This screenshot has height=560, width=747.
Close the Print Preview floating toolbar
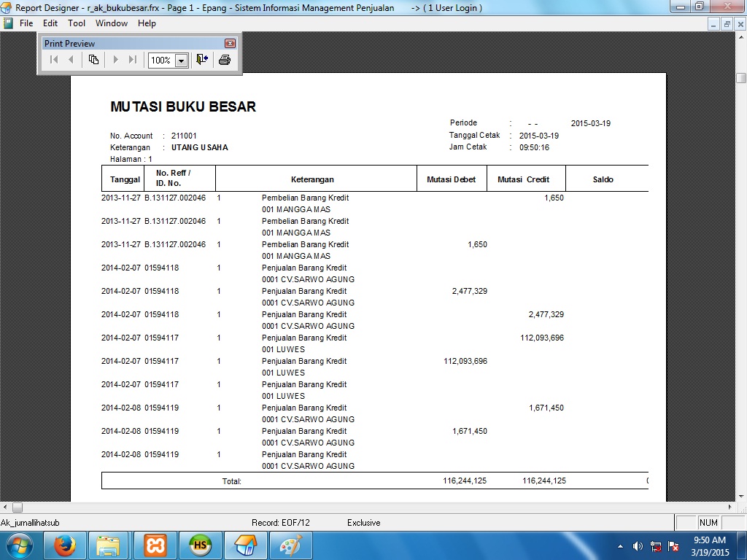(230, 44)
